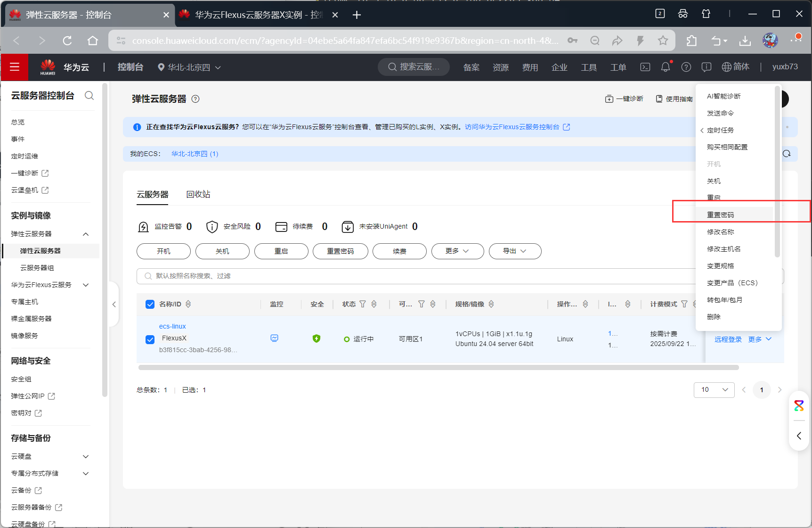
Task: Click the 待续费 card icon
Action: pos(281,227)
